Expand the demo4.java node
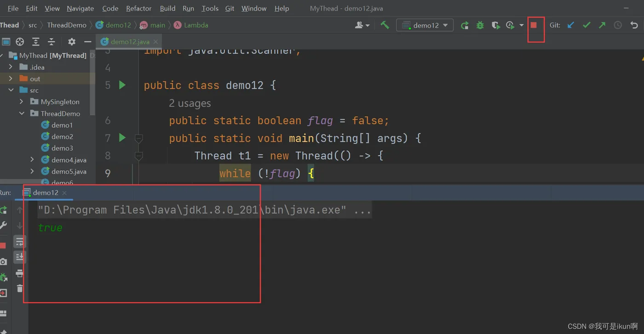 coord(32,159)
